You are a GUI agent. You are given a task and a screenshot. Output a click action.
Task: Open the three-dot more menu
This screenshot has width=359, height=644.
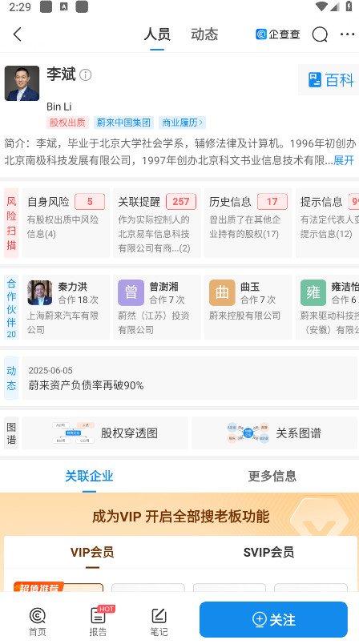[x=347, y=34]
